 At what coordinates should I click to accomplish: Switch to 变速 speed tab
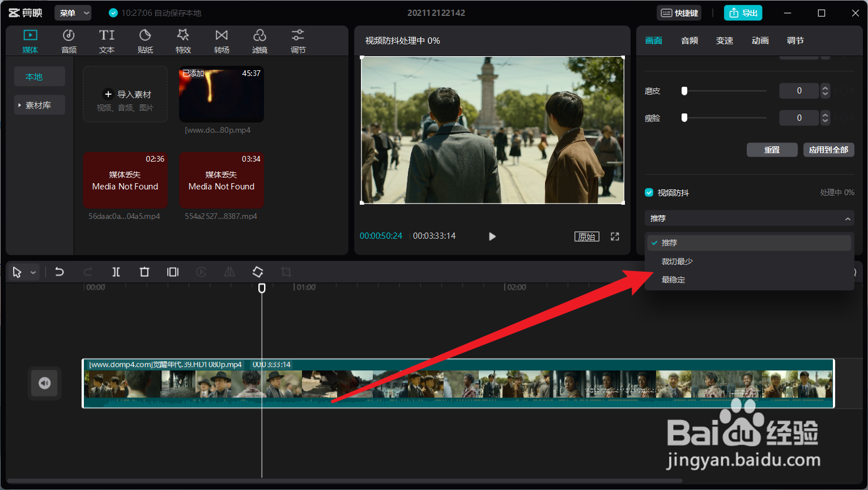(725, 41)
